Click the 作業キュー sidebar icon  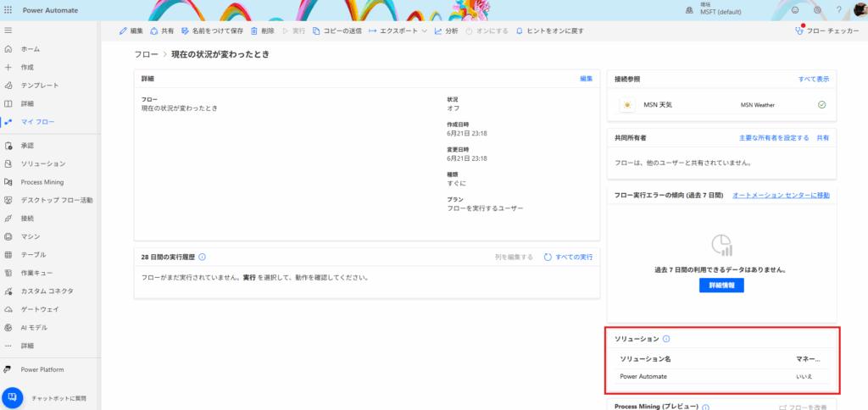tap(8, 273)
